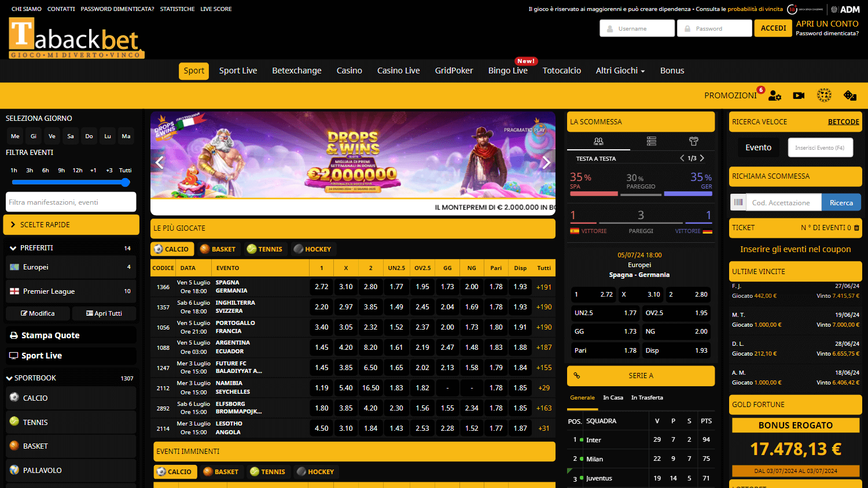Click the trash icon to clear ticket
The width and height of the screenshot is (868, 488).
[x=856, y=228]
